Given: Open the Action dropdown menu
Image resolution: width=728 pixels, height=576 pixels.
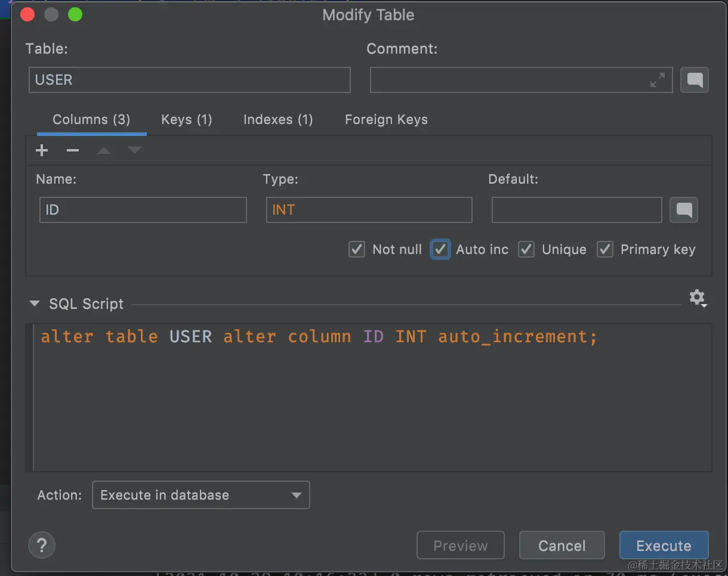Looking at the screenshot, I should coord(200,495).
